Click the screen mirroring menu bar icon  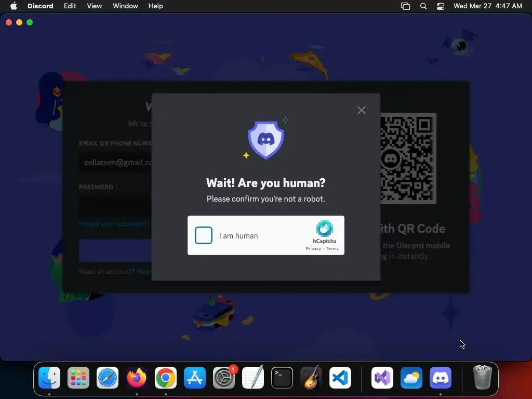[x=405, y=6]
